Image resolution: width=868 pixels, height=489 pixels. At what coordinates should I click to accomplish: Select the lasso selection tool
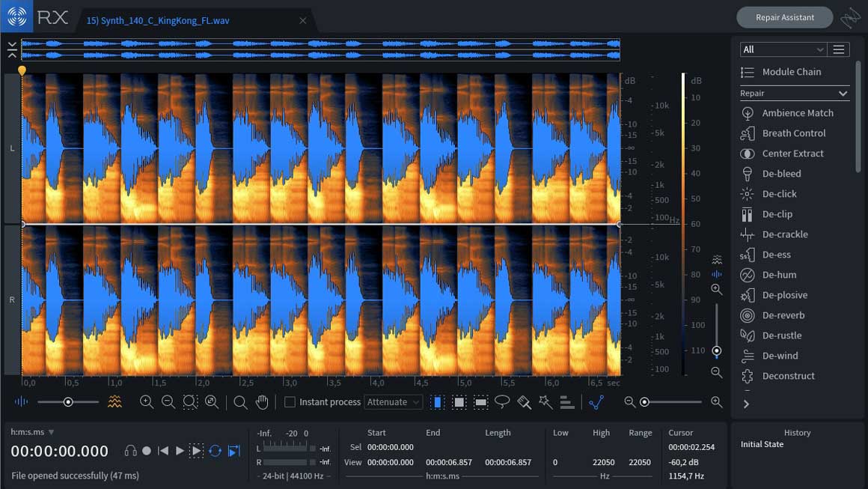point(502,402)
